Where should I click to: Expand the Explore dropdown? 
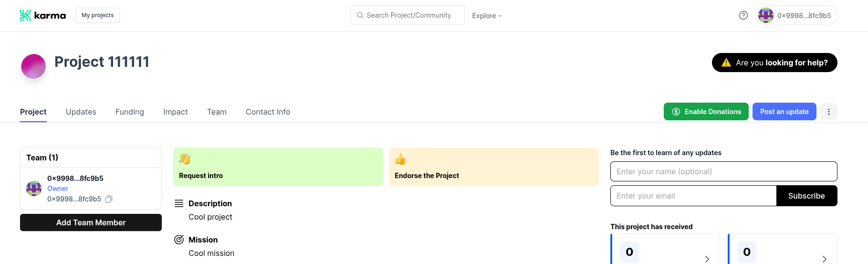pyautogui.click(x=487, y=16)
